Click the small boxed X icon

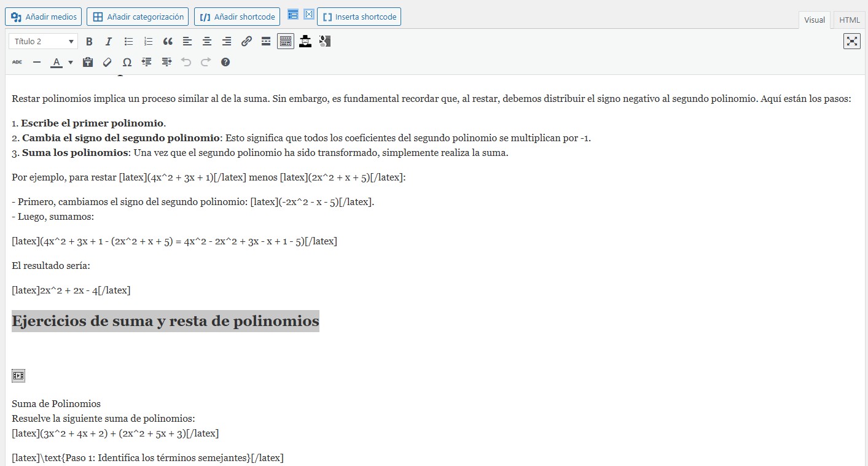(309, 14)
